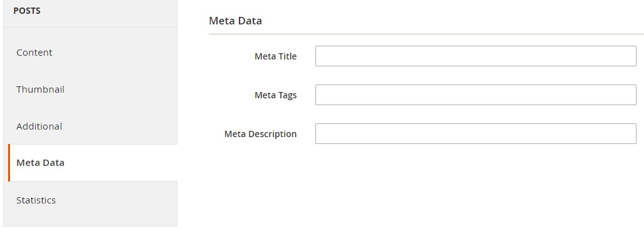Click the orange active-tab indicator bar
This screenshot has width=644, height=236.
click(x=9, y=163)
